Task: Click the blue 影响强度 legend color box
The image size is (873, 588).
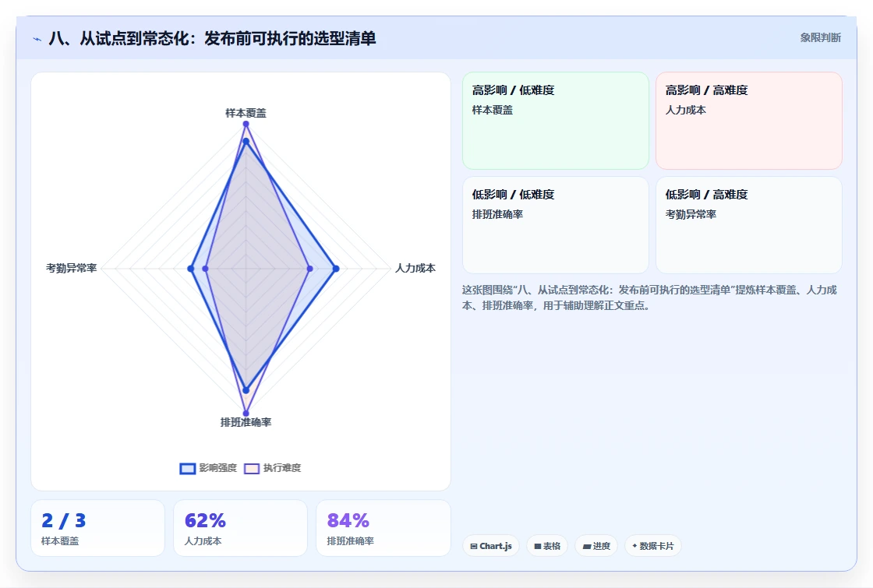Action: click(188, 468)
